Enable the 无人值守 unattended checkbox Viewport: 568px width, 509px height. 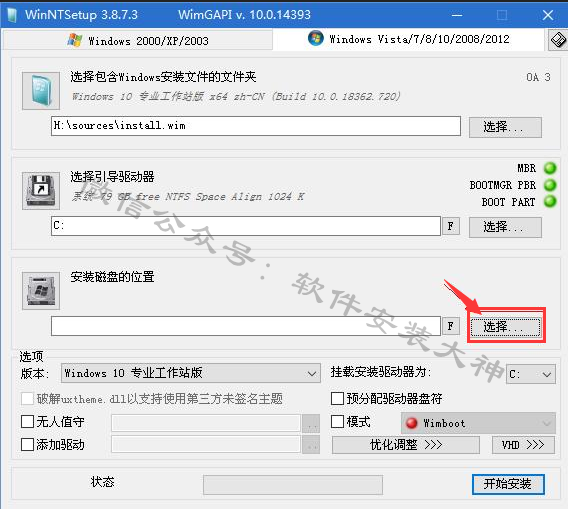27,422
